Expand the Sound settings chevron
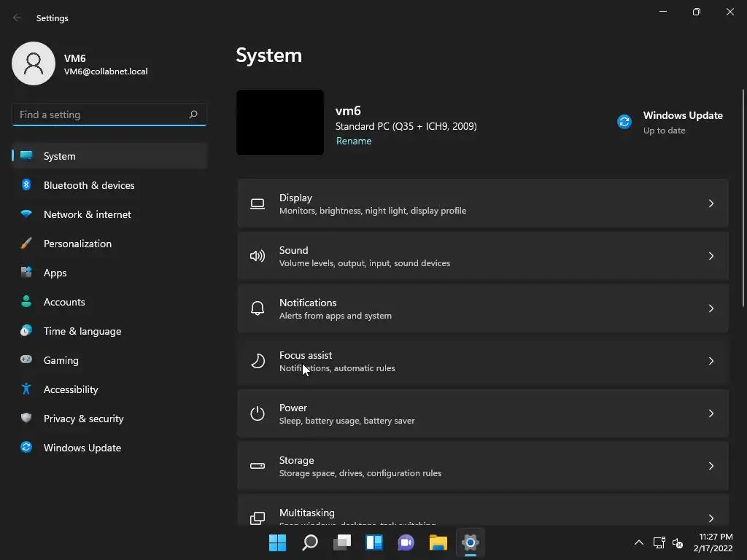This screenshot has height=560, width=747. click(711, 256)
